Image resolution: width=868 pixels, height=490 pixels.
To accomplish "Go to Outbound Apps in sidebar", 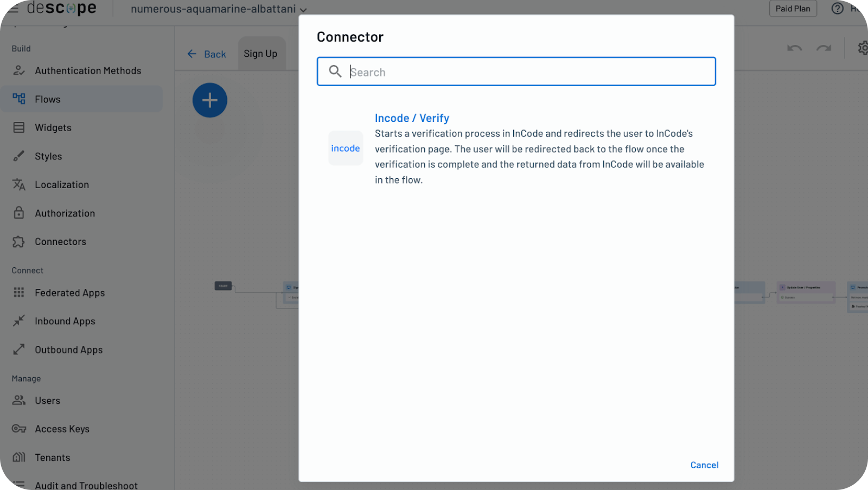I will click(68, 350).
